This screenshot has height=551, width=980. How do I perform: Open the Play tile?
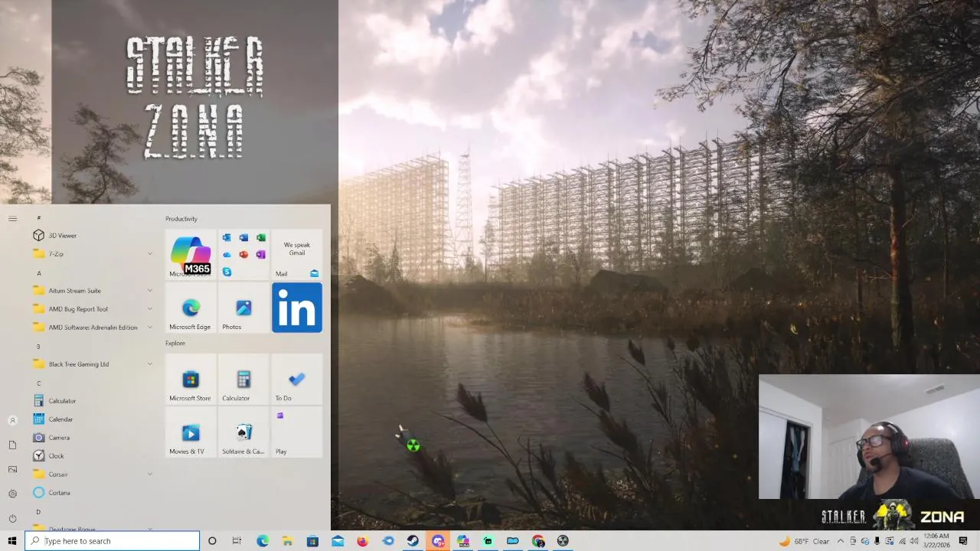(x=297, y=432)
